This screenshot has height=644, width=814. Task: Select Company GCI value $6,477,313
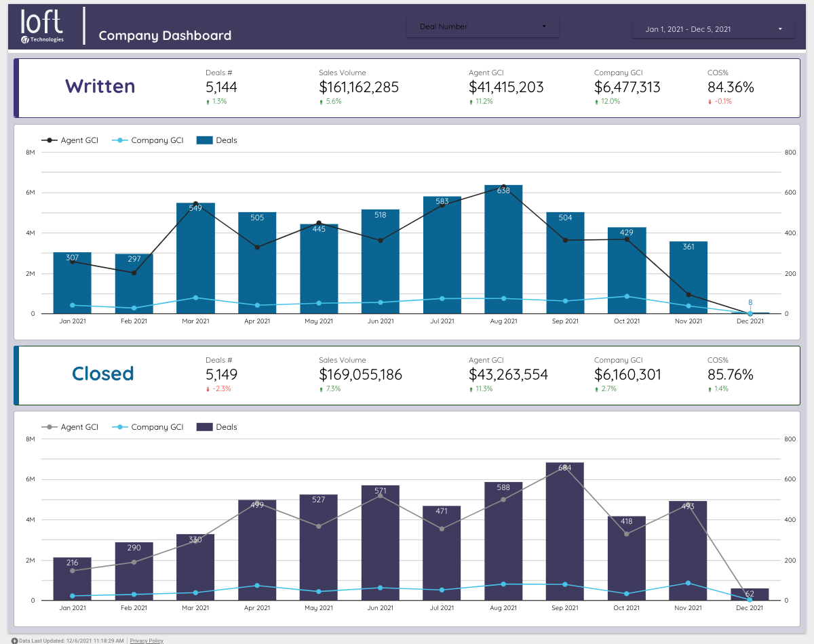[x=627, y=87]
